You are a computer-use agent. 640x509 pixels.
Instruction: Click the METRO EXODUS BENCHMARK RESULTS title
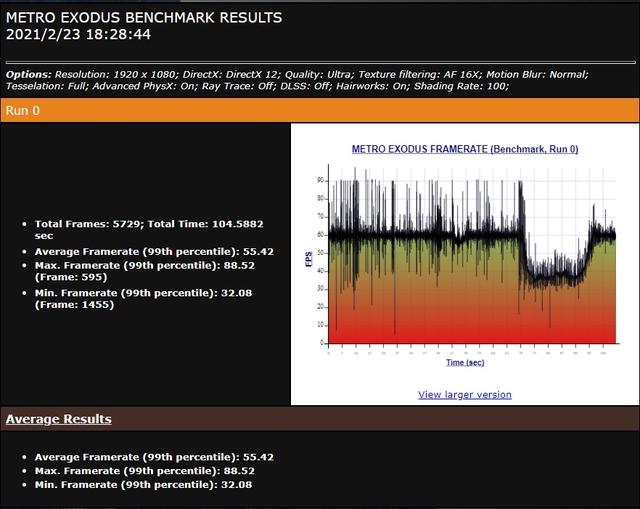[x=144, y=18]
